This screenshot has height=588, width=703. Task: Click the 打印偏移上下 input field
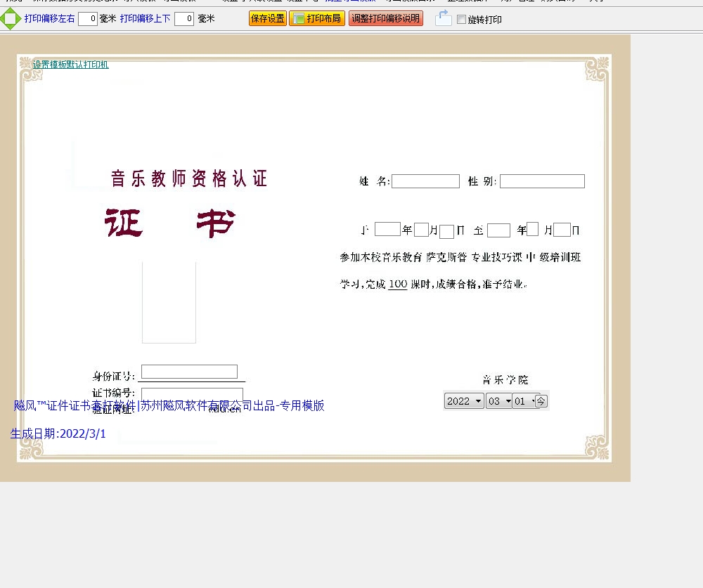(184, 19)
